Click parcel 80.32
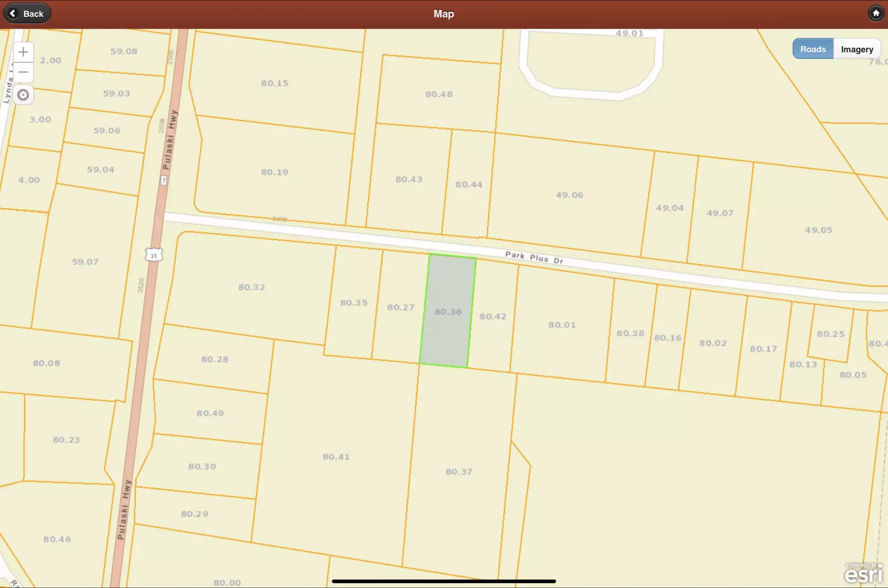The width and height of the screenshot is (888, 588). pyautogui.click(x=251, y=287)
